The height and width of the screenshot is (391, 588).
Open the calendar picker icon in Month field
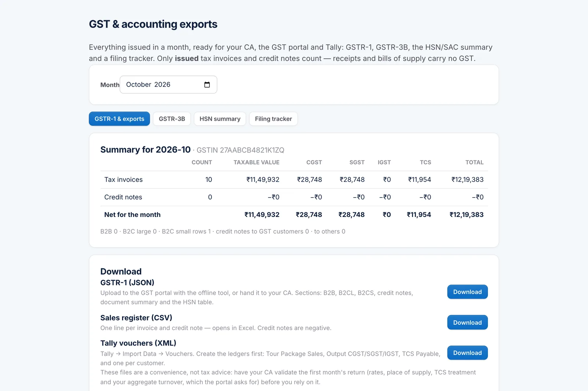(207, 85)
